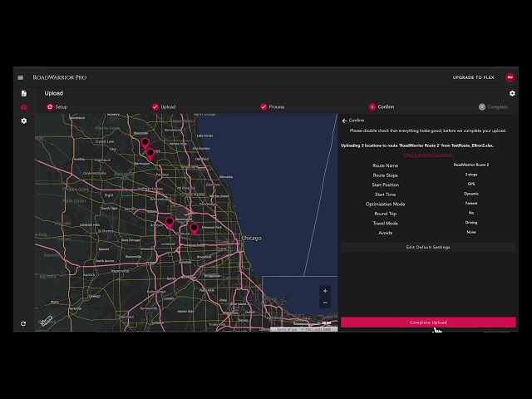532x399 pixels.
Task: Click the RoadWarrior Pro logo
Action: coord(60,77)
